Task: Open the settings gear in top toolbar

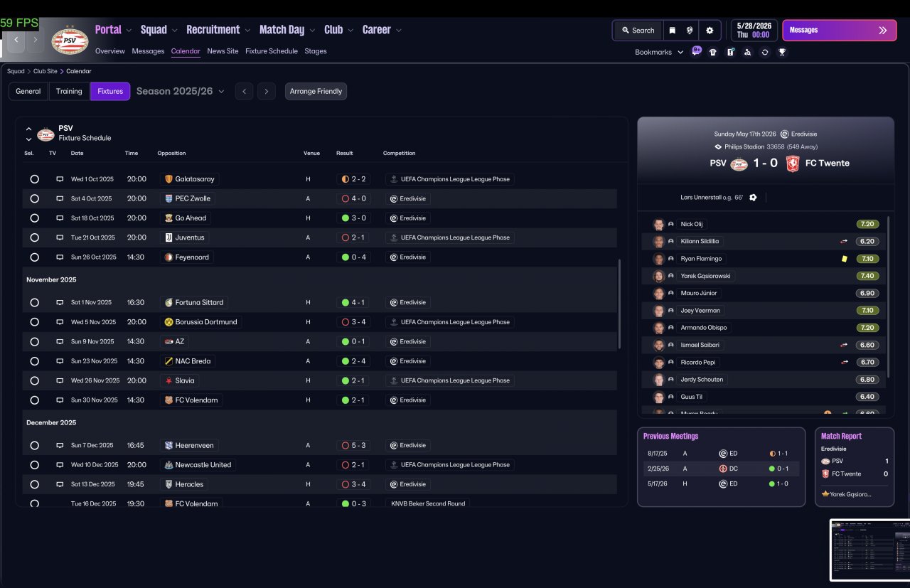Action: pyautogui.click(x=710, y=31)
